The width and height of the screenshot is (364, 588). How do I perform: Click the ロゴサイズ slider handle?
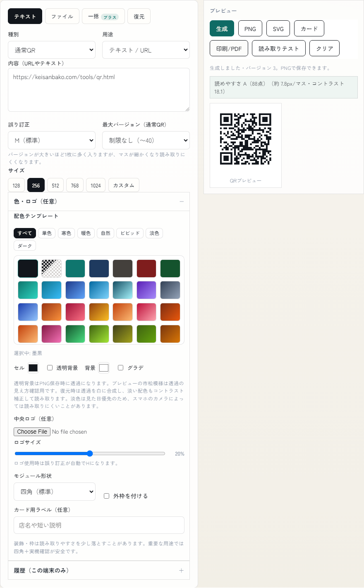tap(90, 454)
